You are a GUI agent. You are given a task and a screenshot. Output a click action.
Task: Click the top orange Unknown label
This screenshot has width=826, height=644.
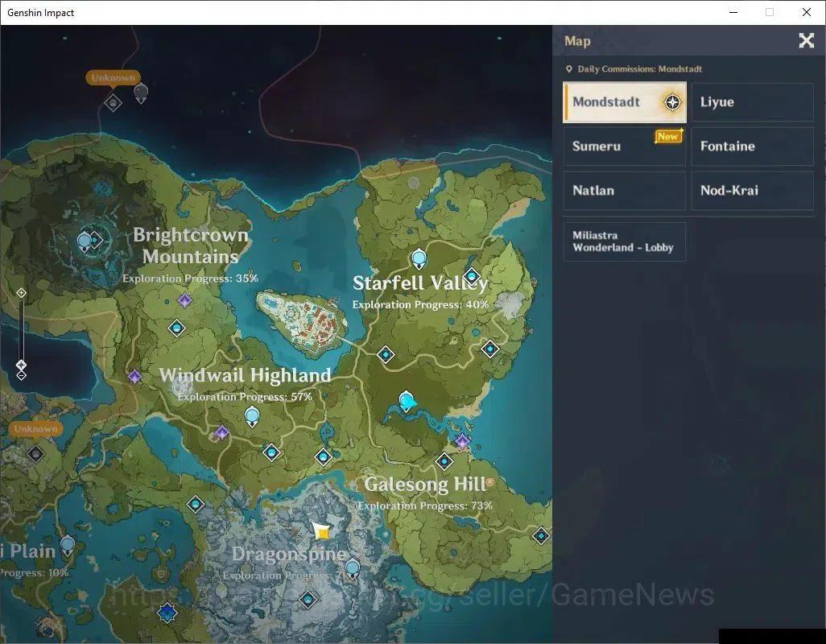click(x=114, y=78)
